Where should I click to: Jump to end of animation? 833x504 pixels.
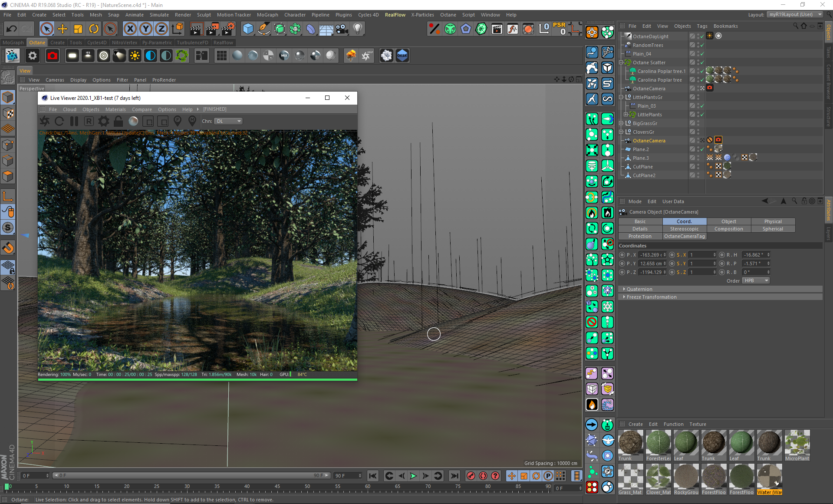tap(454, 476)
